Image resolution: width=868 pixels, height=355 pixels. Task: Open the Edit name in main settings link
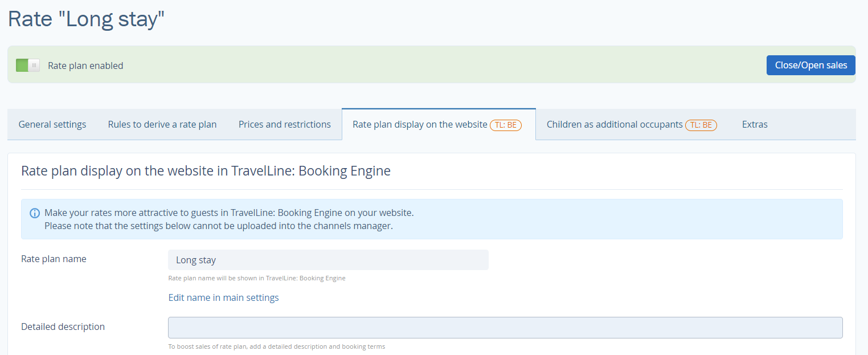(x=223, y=297)
